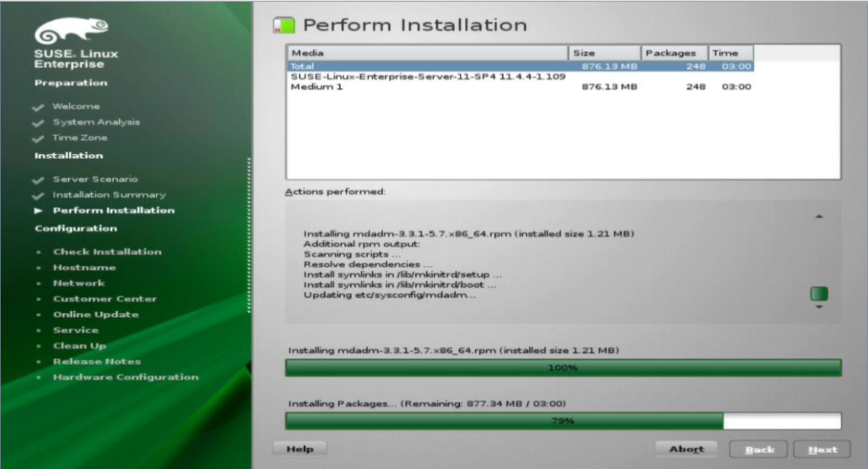Screen dimensions: 868x469
Task: Select the Network step
Action: coord(79,283)
